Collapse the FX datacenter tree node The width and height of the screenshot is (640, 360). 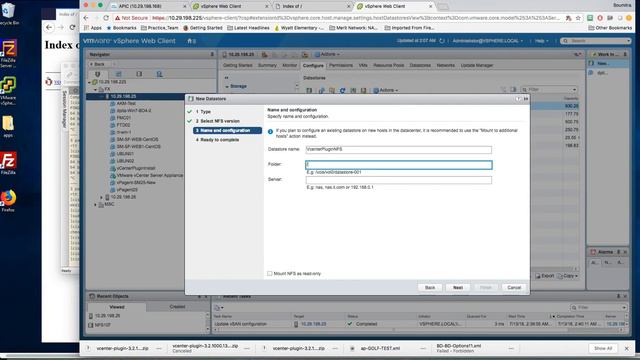pos(96,89)
